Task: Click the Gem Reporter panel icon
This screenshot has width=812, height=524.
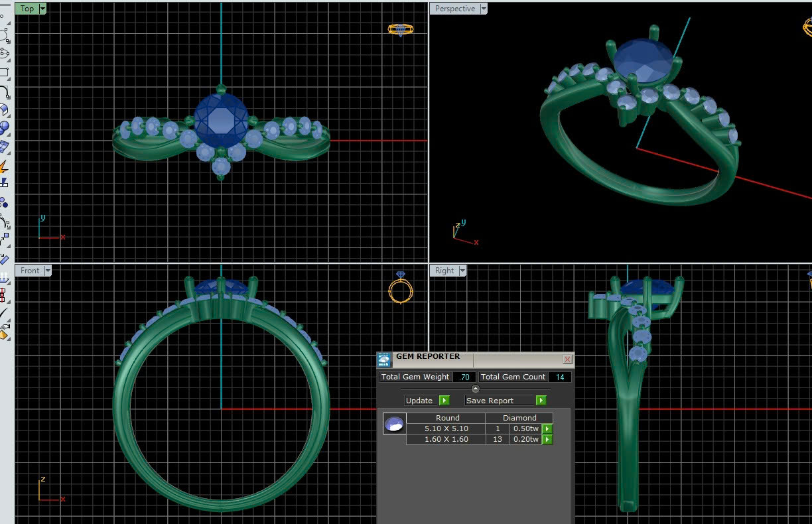Action: (x=384, y=360)
